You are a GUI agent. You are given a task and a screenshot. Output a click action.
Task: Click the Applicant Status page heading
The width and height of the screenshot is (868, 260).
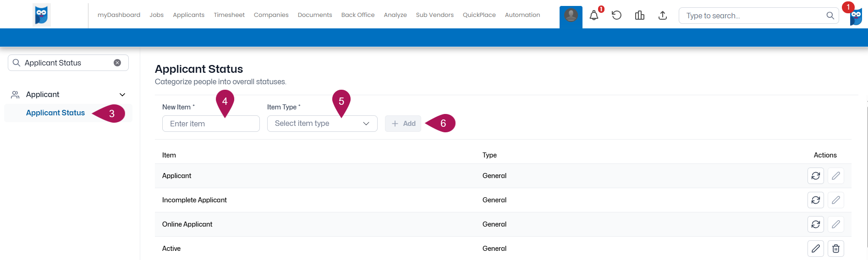(199, 69)
